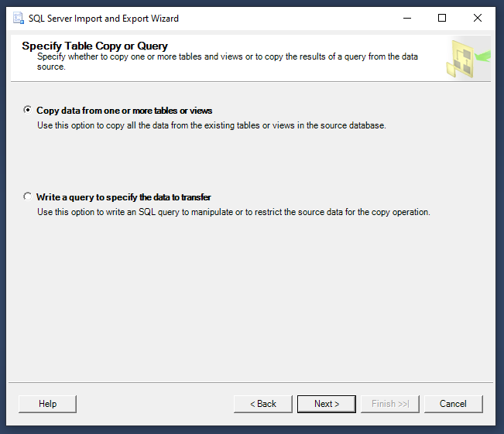Select 'Write a query to specify data' radio button
Image resolution: width=504 pixels, height=434 pixels.
(28, 196)
